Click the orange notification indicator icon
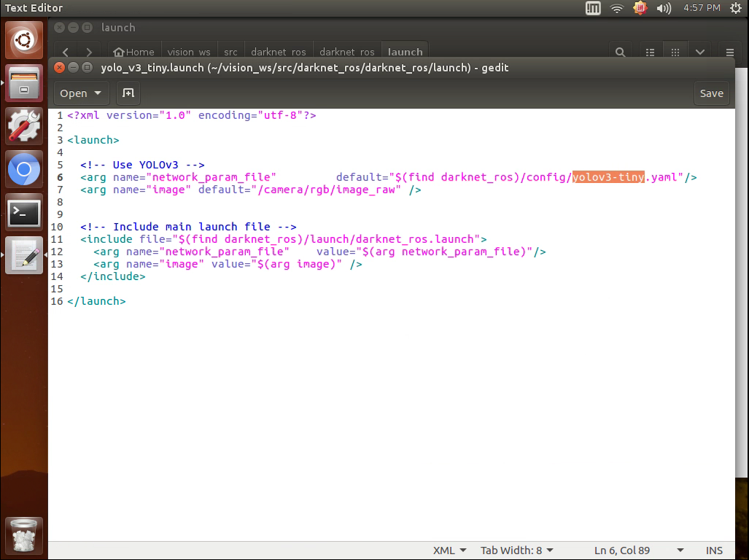This screenshot has width=749, height=560. tap(640, 8)
